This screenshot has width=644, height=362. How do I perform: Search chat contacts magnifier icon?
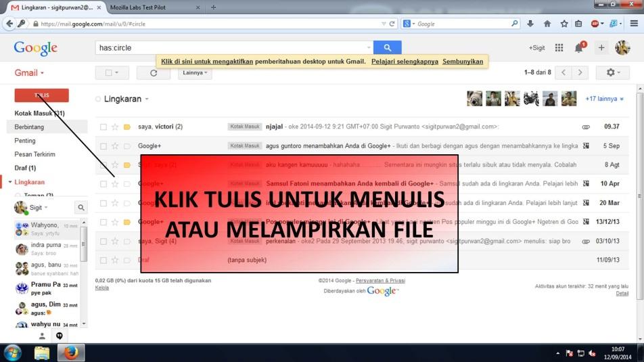(x=81, y=208)
